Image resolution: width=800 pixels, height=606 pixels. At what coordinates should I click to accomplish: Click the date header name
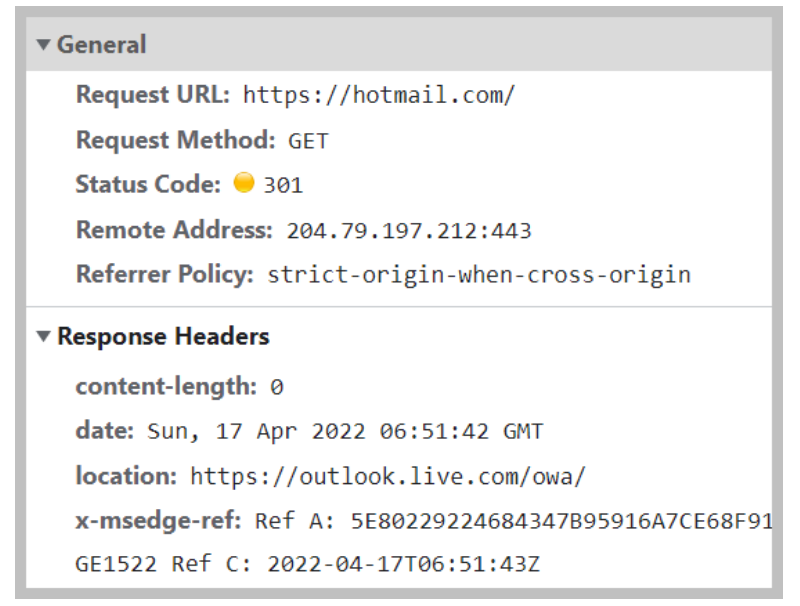click(x=105, y=431)
